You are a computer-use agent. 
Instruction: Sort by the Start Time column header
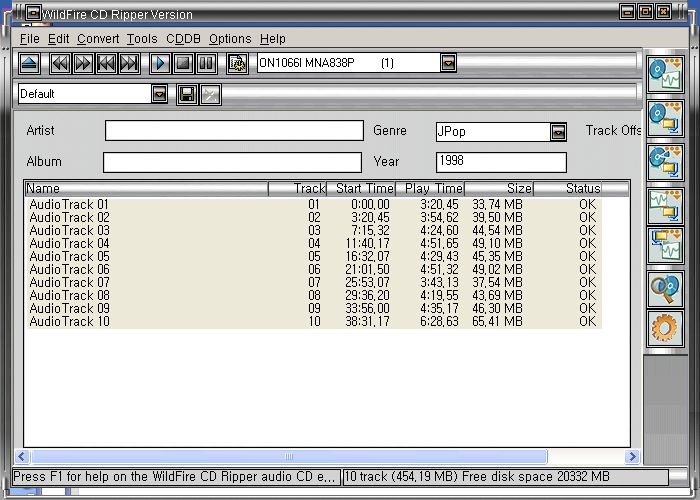(361, 189)
